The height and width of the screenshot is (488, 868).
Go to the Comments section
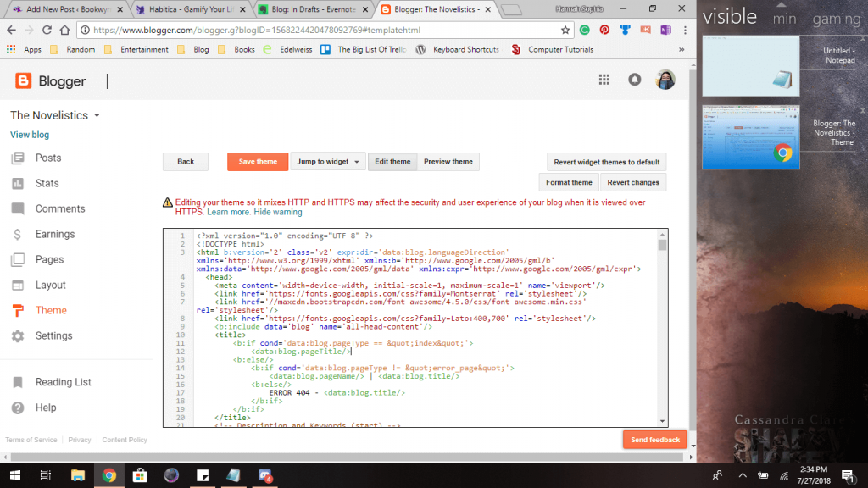tap(59, 208)
